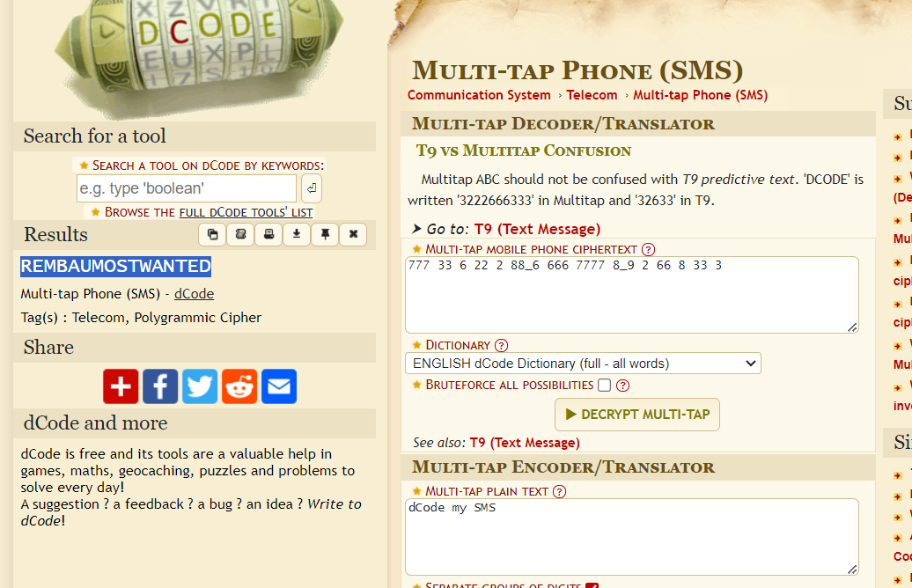Share the page on Twitter
912x588 pixels.
200,386
